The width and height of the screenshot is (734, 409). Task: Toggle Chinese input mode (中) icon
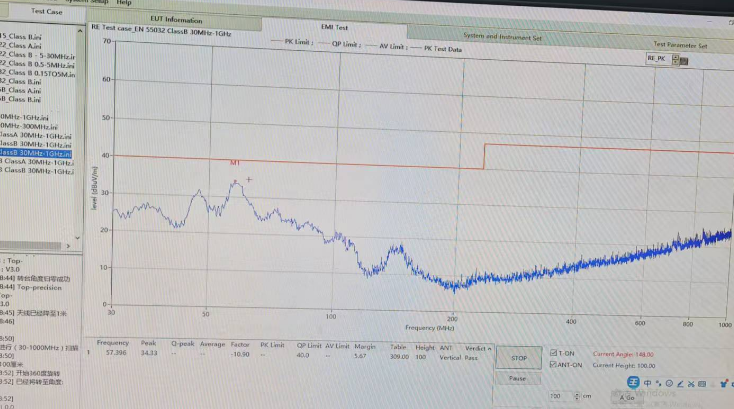(x=647, y=383)
